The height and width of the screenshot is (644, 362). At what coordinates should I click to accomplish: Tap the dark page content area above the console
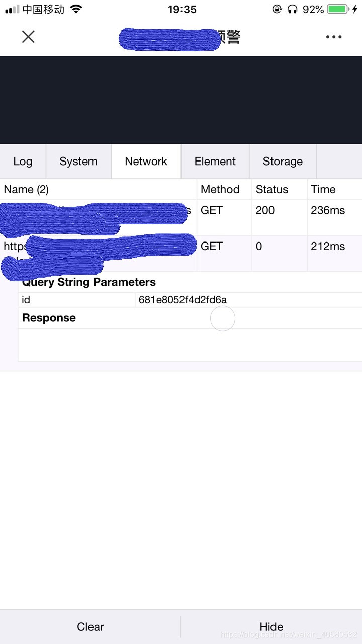[x=181, y=100]
